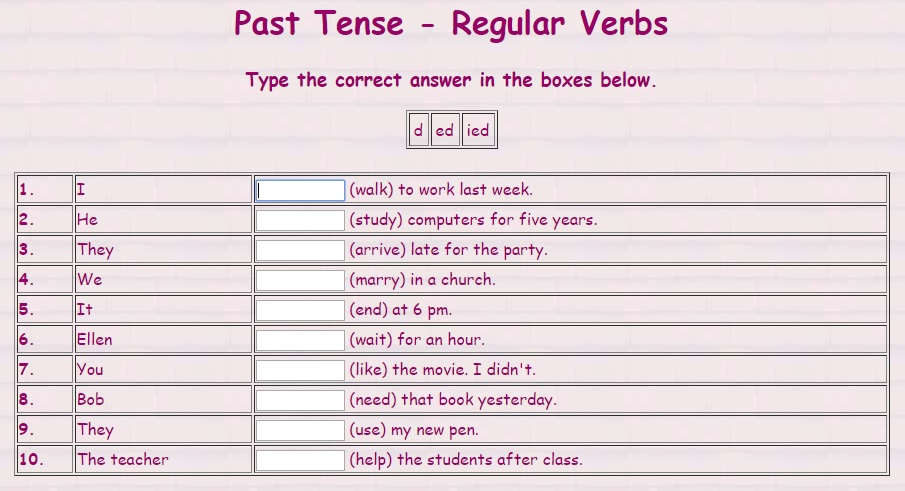Click the input box before '(like) the movie'
This screenshot has height=491, width=905.
tap(300, 370)
